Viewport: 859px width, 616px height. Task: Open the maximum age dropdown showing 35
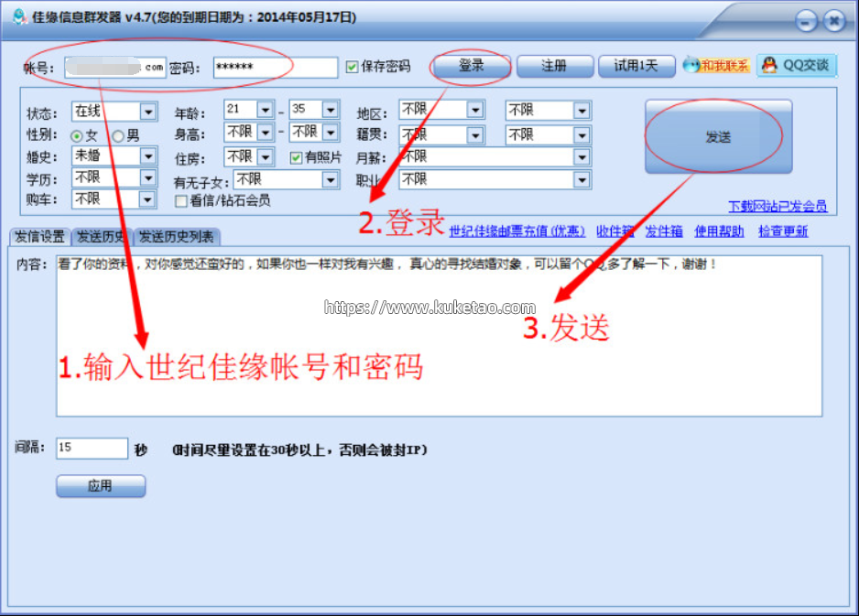[x=314, y=110]
